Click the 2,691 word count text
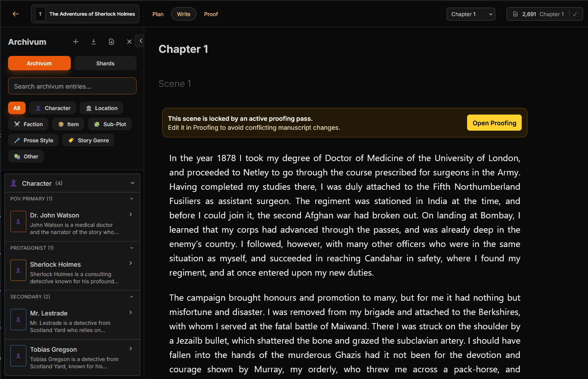The height and width of the screenshot is (379, 588). [529, 14]
